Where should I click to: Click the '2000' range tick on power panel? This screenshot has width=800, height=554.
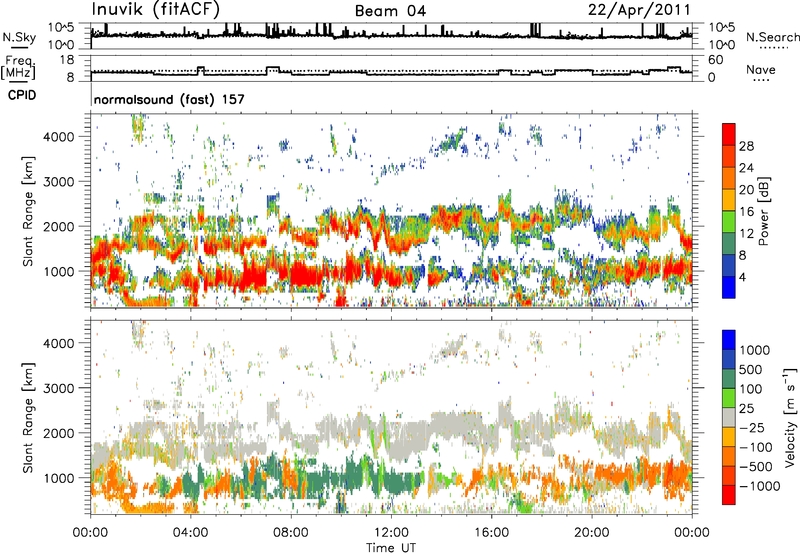pyautogui.click(x=58, y=226)
